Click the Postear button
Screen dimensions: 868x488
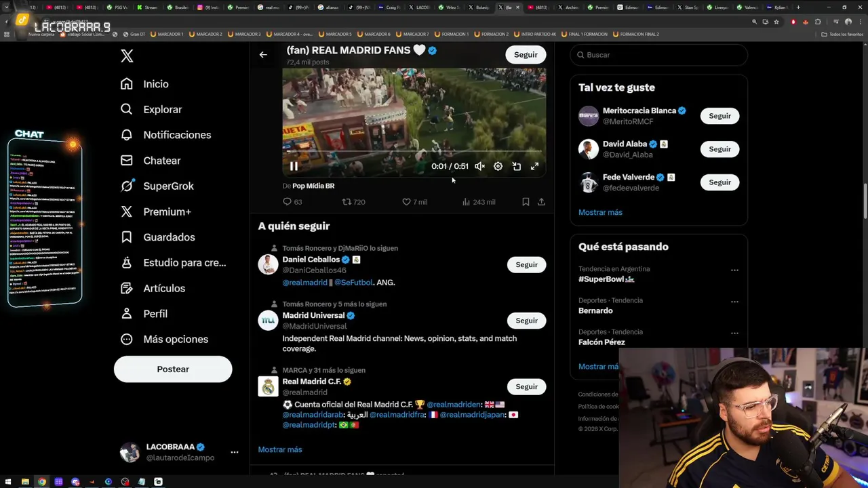(173, 369)
